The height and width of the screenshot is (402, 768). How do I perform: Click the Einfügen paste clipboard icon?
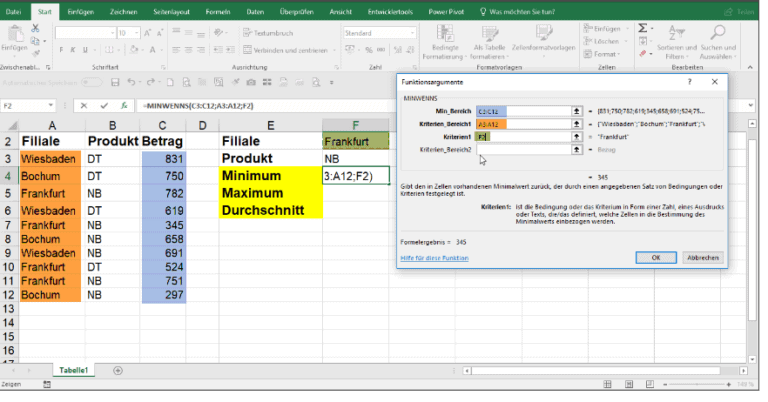coord(15,34)
